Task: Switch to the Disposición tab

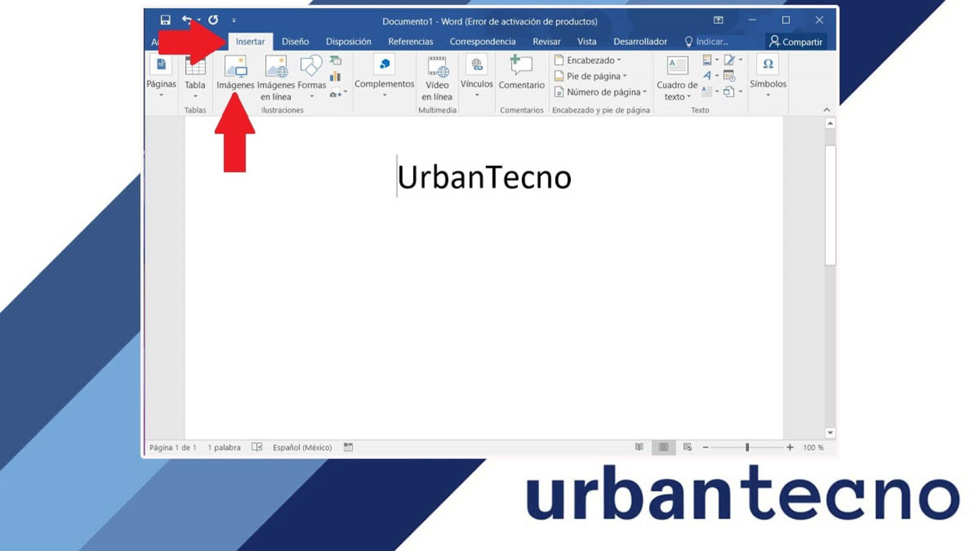Action: (348, 41)
